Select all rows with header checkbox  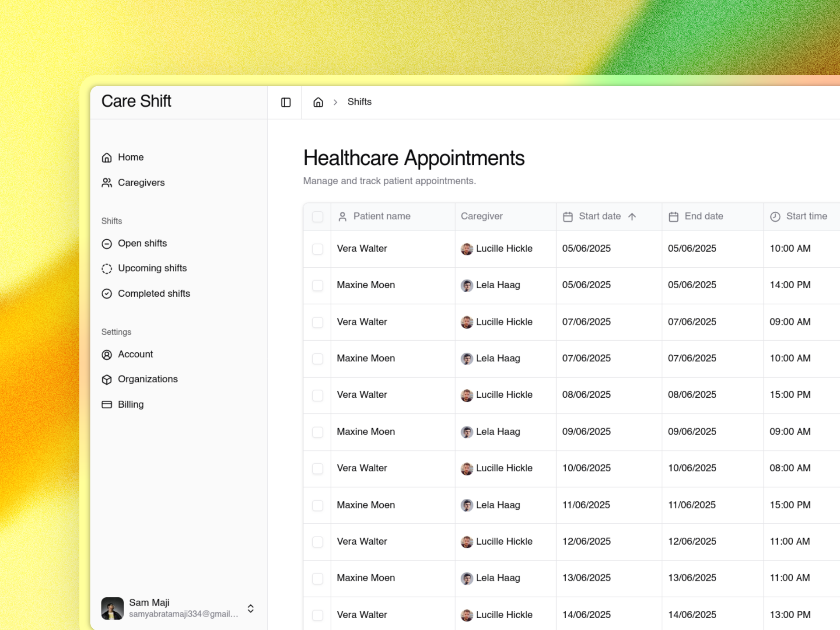click(x=318, y=217)
